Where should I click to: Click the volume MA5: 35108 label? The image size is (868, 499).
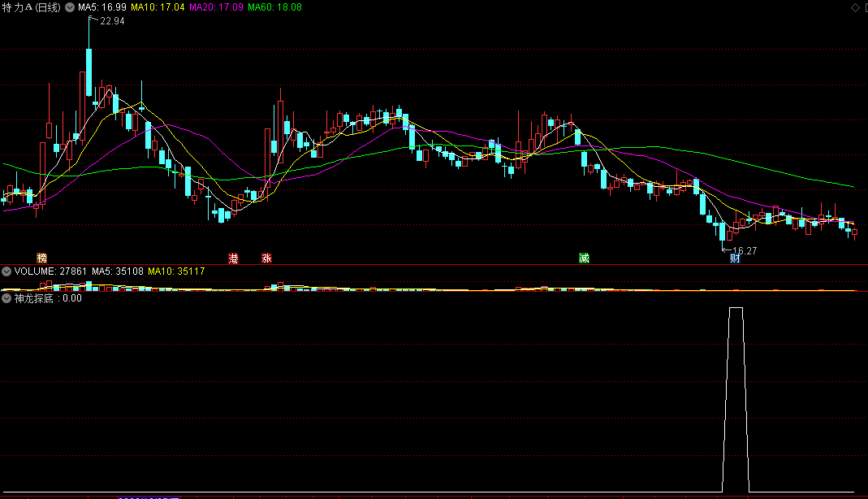click(x=118, y=271)
